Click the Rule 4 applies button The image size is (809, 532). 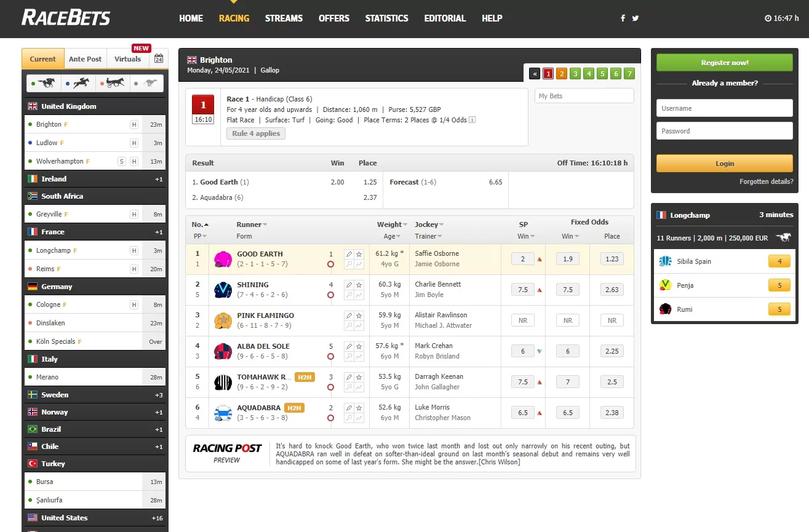pyautogui.click(x=256, y=133)
